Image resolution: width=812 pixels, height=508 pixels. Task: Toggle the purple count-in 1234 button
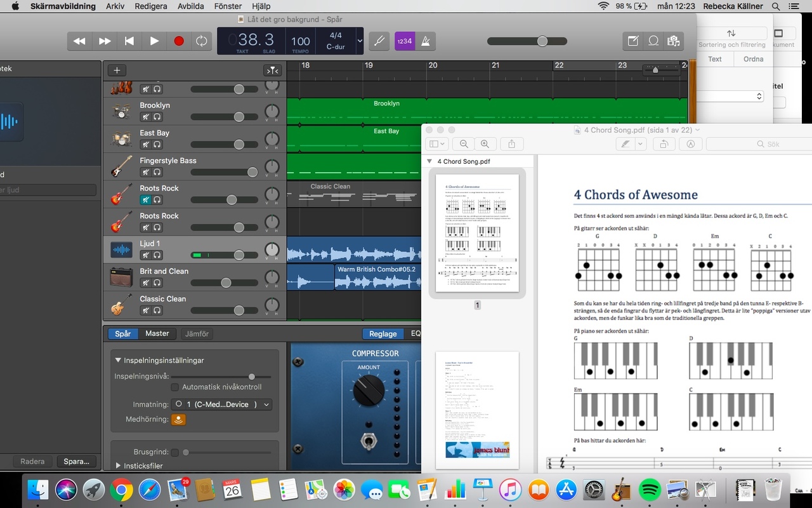[x=404, y=41]
